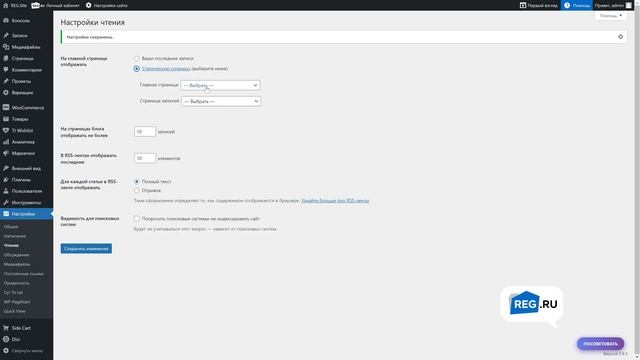This screenshot has width=640, height=360.
Task: Select the Ваши последние записи radio
Action: pos(137,58)
